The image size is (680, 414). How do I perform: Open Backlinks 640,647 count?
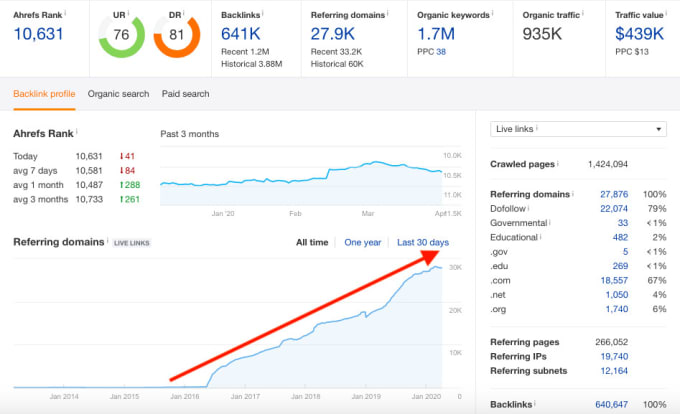tap(611, 404)
